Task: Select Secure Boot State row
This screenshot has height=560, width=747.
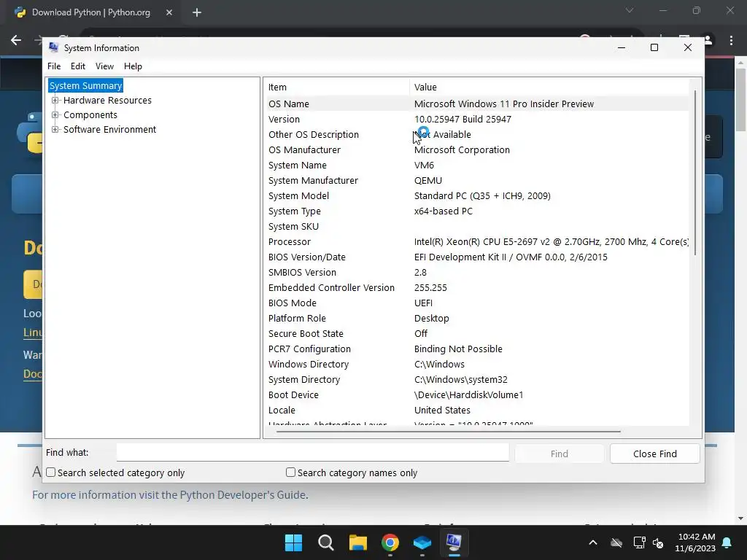Action: point(476,333)
